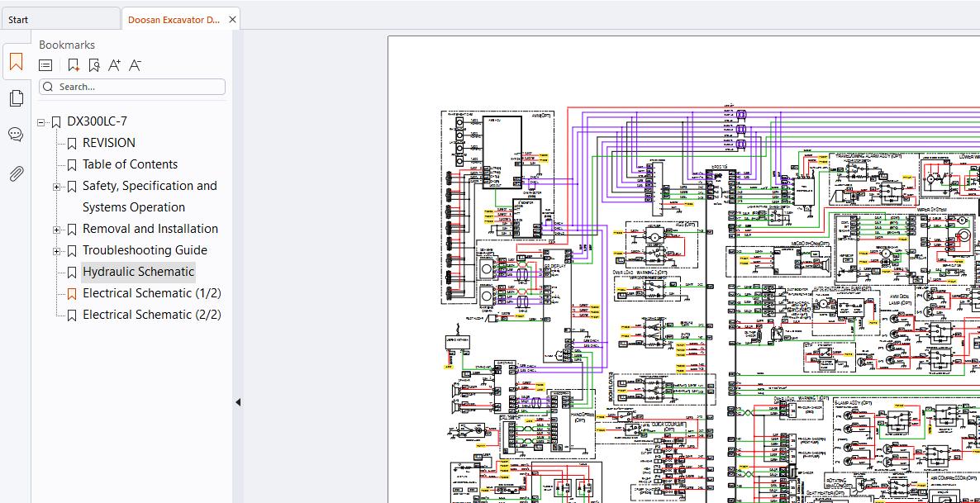This screenshot has width=980, height=503.
Task: Switch to the Start tab
Action: 60,19
